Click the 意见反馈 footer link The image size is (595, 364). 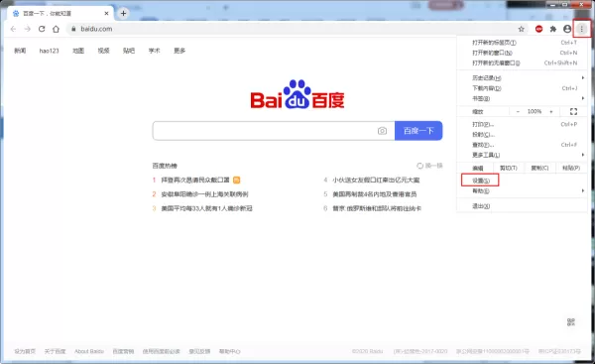point(199,351)
